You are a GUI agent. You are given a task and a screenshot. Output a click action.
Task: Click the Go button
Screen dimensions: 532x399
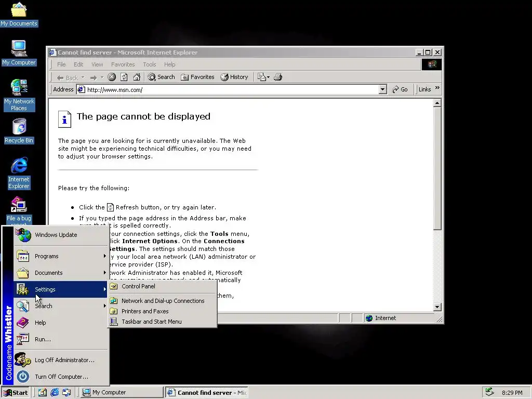click(400, 89)
